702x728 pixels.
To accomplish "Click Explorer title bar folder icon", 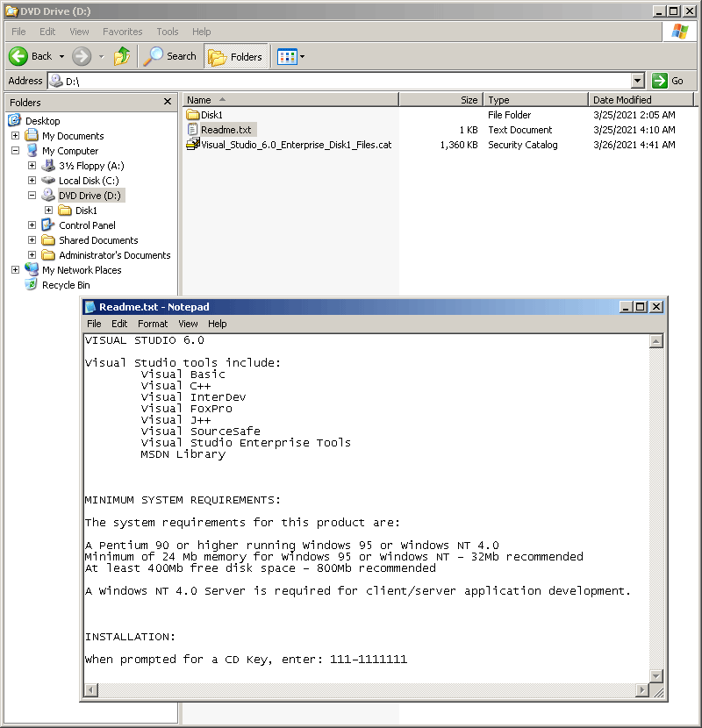I will coord(12,11).
